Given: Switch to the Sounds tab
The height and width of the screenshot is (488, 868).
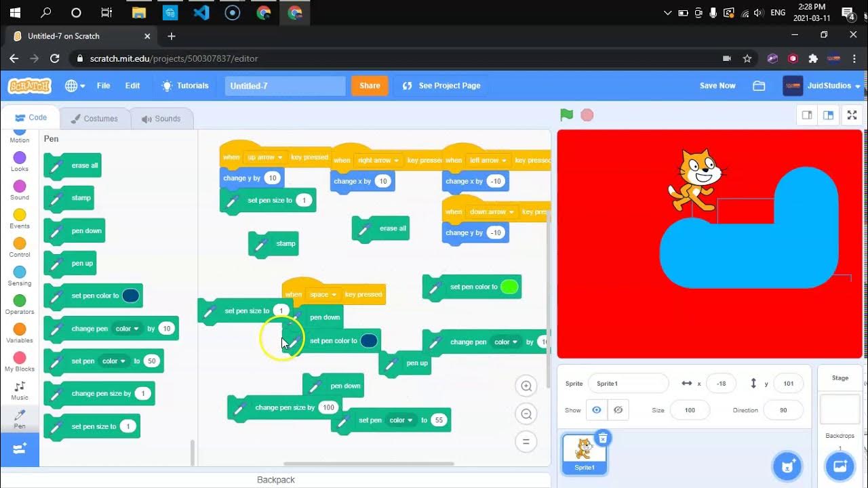Looking at the screenshot, I should (161, 119).
